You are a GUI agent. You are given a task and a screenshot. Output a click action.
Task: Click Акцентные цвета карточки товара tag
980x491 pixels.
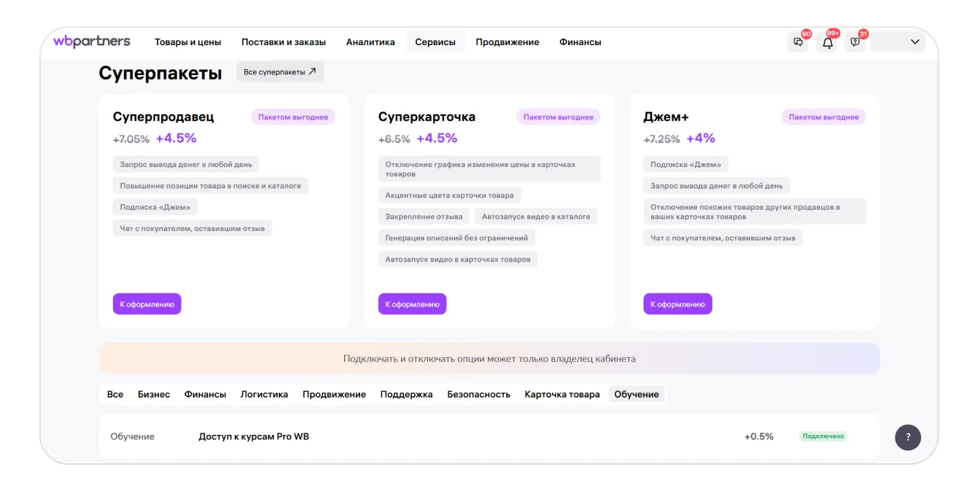[450, 195]
